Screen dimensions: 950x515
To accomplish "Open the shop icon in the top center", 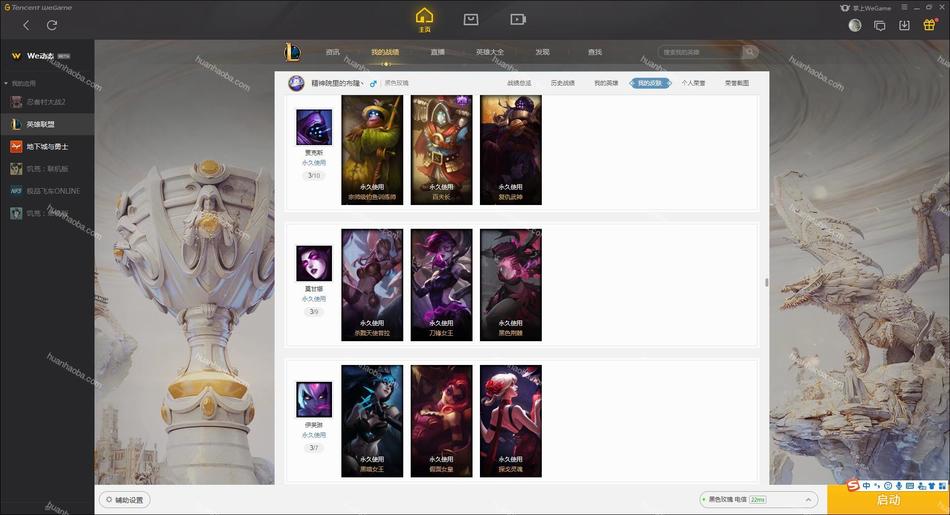I will (x=471, y=19).
